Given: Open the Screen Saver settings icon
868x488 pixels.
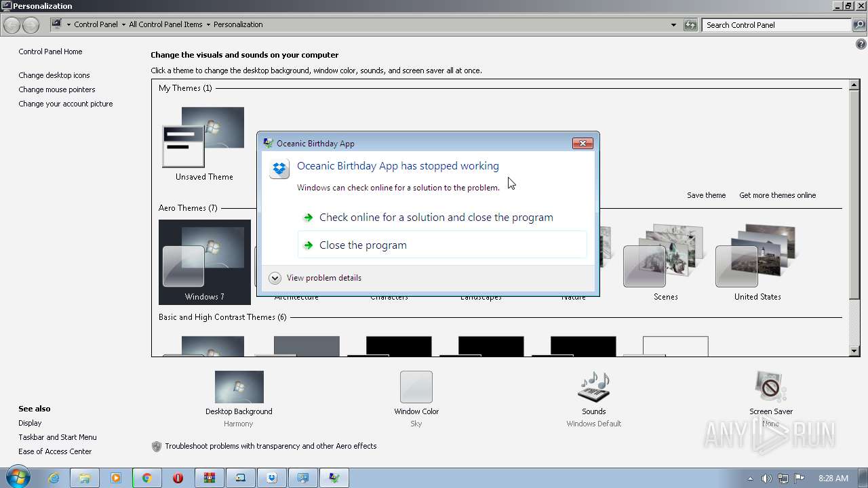Looking at the screenshot, I should 770,387.
